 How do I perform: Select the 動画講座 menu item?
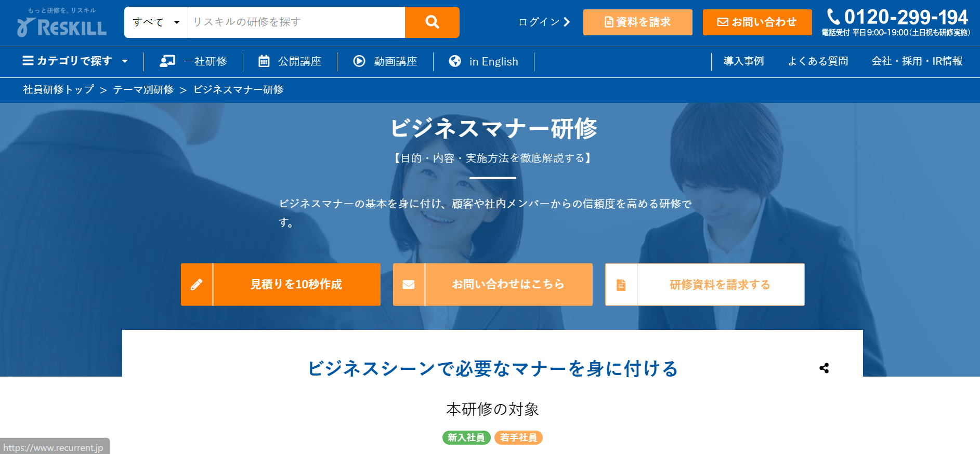point(385,61)
